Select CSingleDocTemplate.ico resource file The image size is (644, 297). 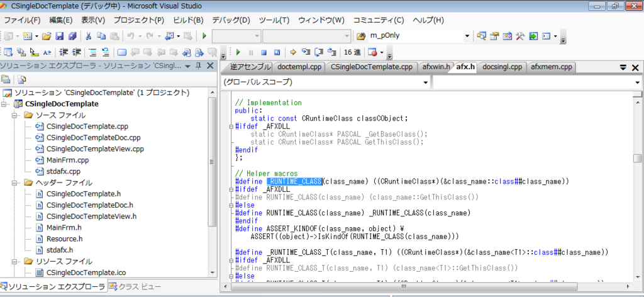pyautogui.click(x=86, y=272)
